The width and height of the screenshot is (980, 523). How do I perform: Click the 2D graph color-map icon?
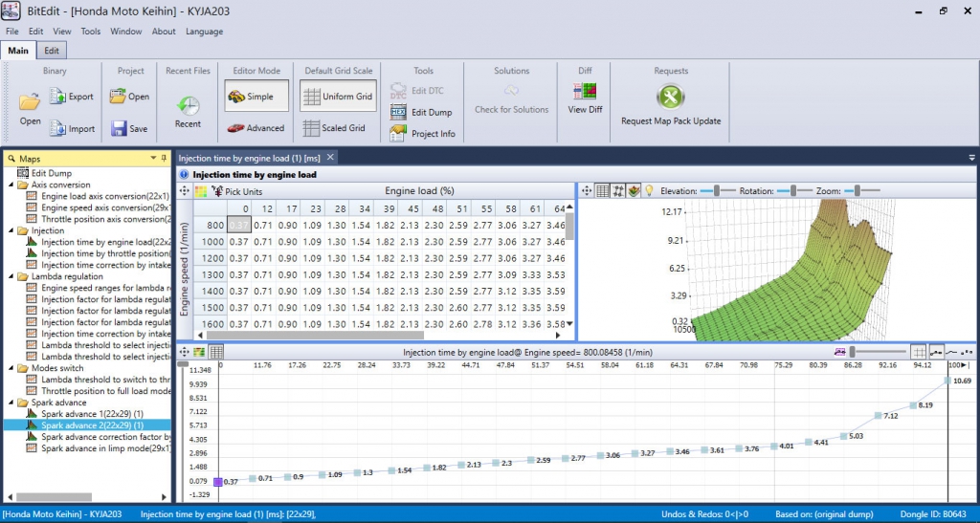coord(199,352)
